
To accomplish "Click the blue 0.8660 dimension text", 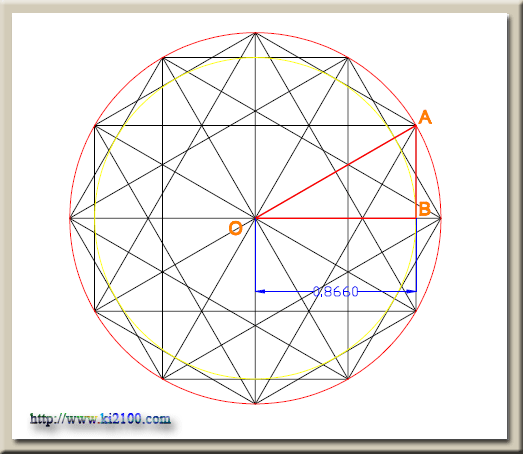I will coord(336,292).
